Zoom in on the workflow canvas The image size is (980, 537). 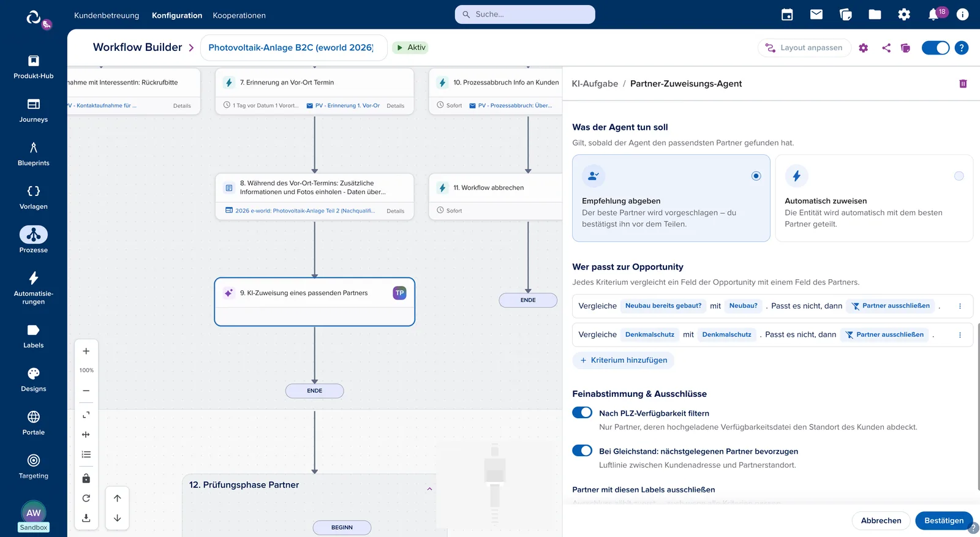point(86,351)
